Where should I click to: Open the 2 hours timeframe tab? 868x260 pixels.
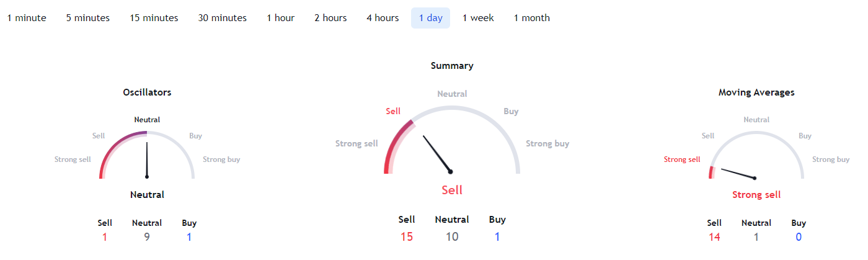click(x=330, y=18)
